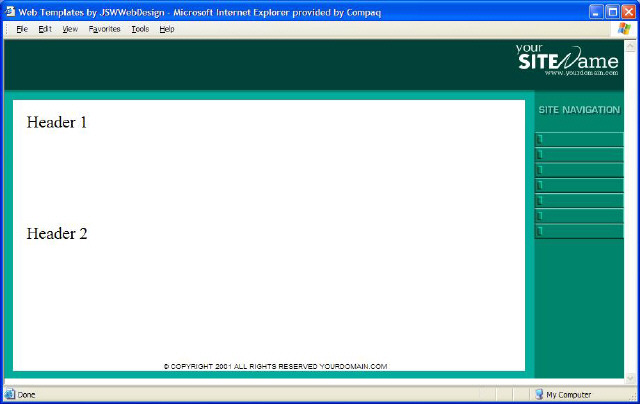The height and width of the screenshot is (404, 640).
Task: Click the Header 2 heading text
Action: point(57,234)
